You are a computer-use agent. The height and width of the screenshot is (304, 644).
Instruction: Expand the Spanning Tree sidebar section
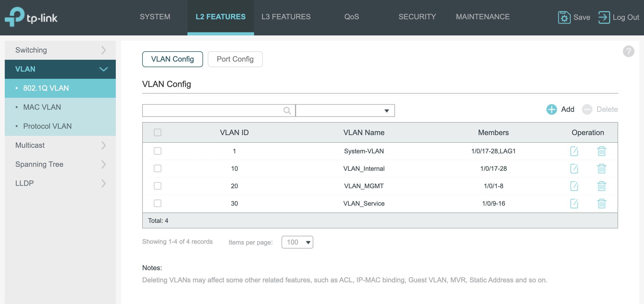tap(60, 164)
